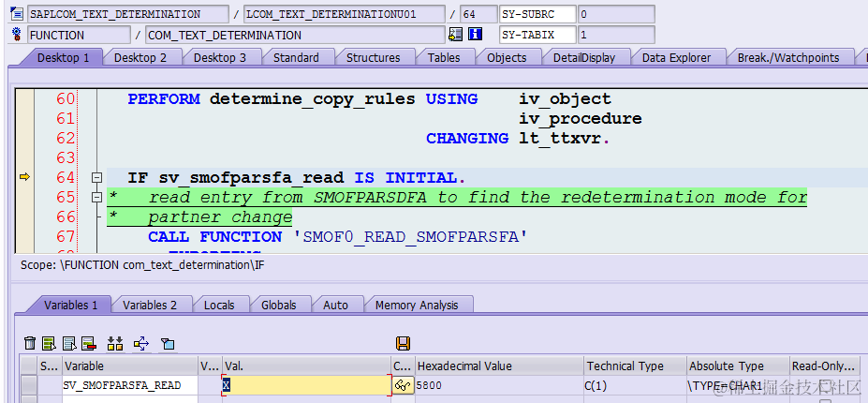Click the Read-Only column header
The height and width of the screenshot is (403, 868).
point(824,366)
